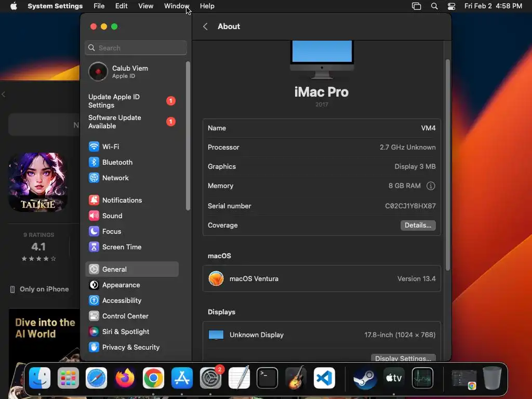Open the File menu

tap(99, 6)
